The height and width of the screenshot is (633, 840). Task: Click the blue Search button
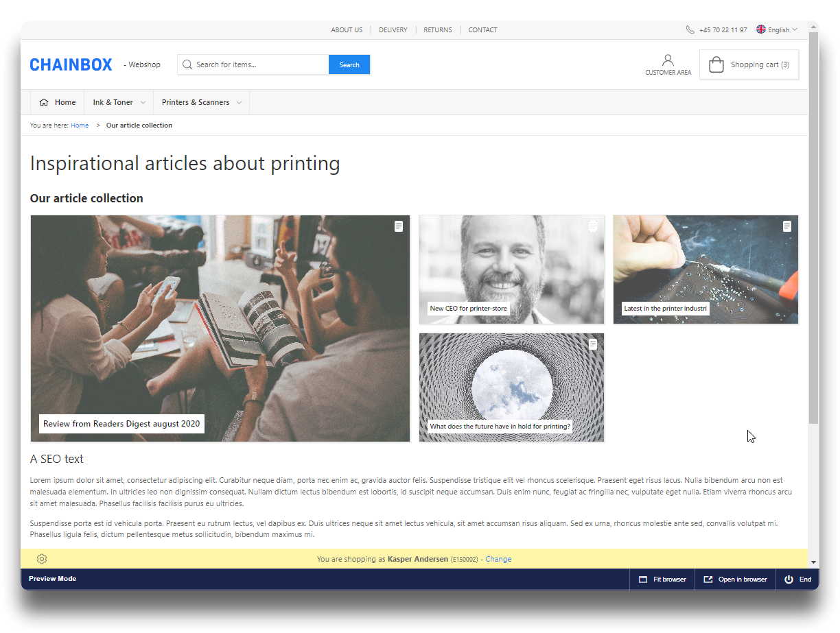(349, 64)
